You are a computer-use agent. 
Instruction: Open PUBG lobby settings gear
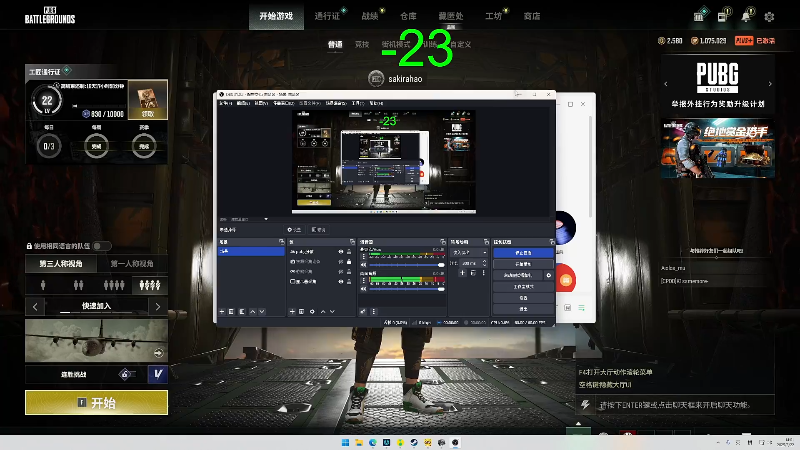tap(769, 16)
